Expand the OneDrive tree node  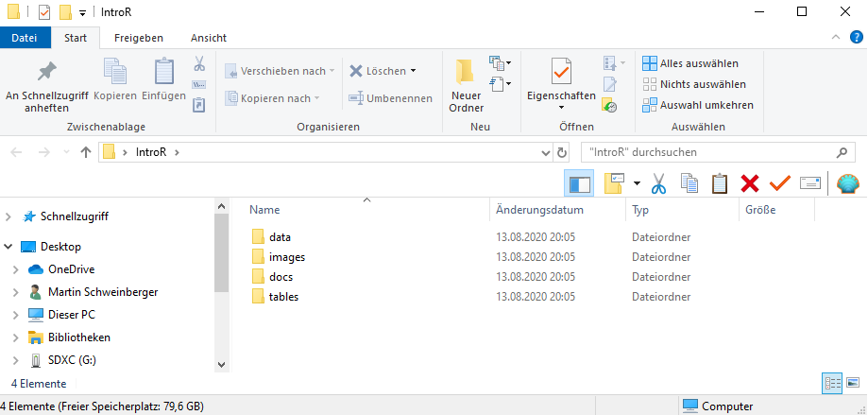tap(16, 269)
